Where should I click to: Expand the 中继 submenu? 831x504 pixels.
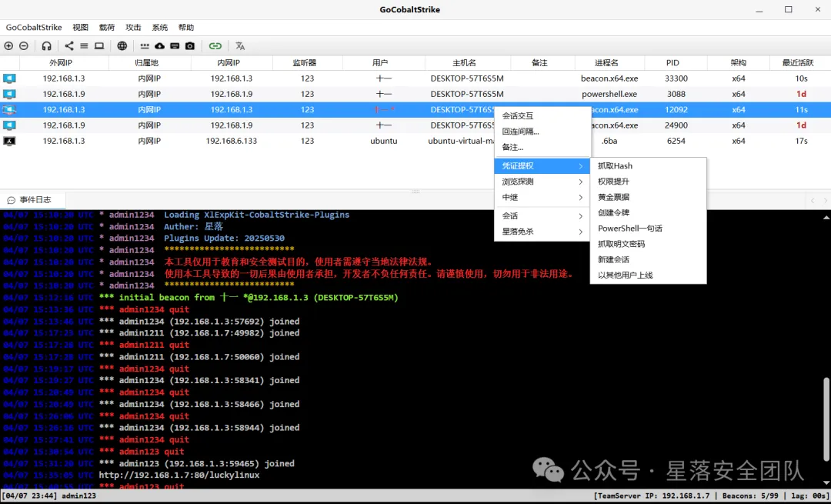[x=542, y=198]
